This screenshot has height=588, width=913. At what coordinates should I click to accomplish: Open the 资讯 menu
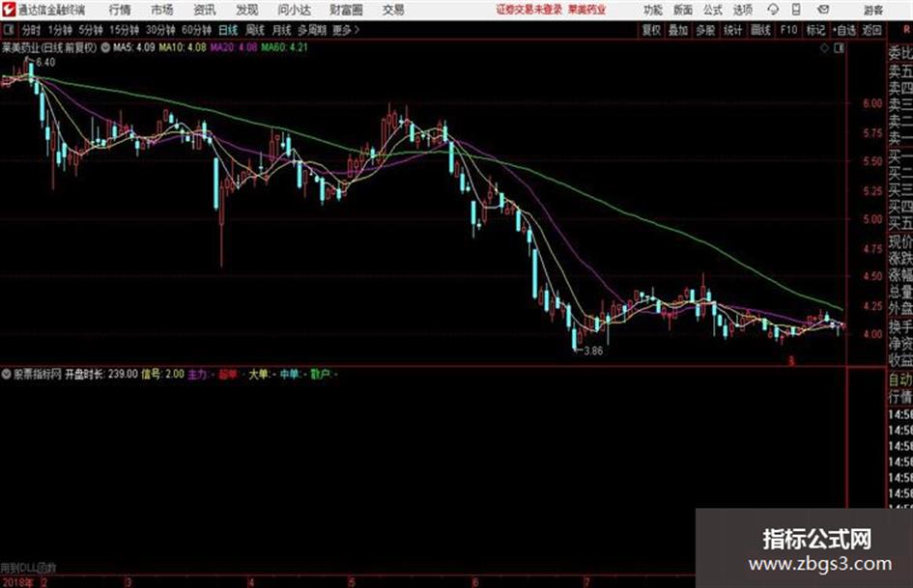pyautogui.click(x=205, y=10)
